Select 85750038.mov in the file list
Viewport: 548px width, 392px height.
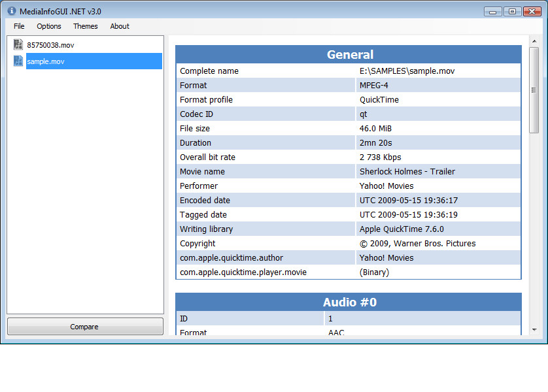coord(50,45)
